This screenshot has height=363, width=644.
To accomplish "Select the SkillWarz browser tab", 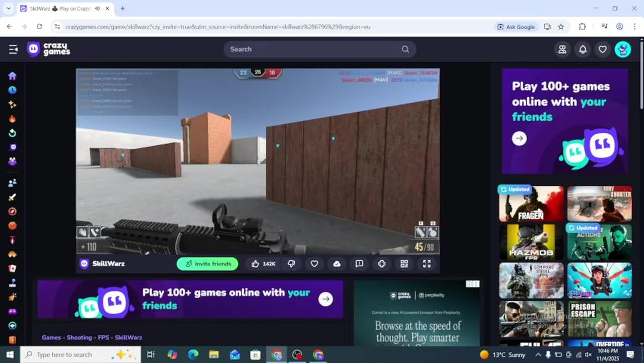I will pyautogui.click(x=65, y=9).
